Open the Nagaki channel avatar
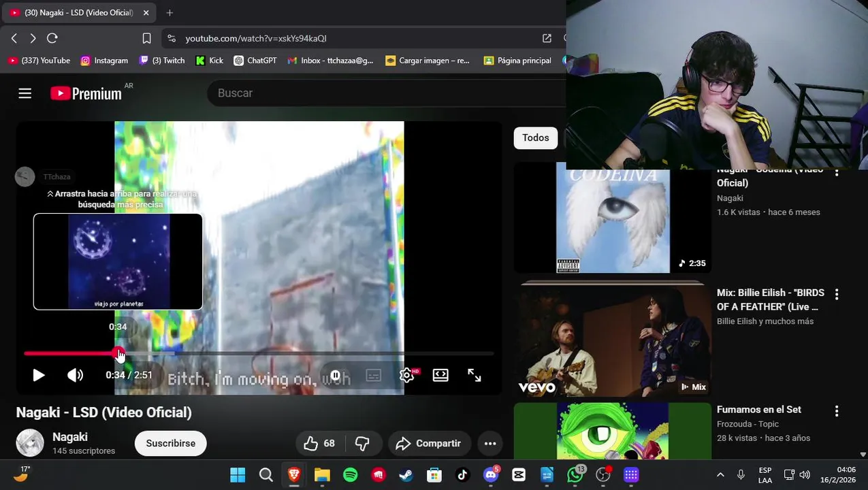Image resolution: width=868 pixels, height=490 pixels. pyautogui.click(x=30, y=443)
